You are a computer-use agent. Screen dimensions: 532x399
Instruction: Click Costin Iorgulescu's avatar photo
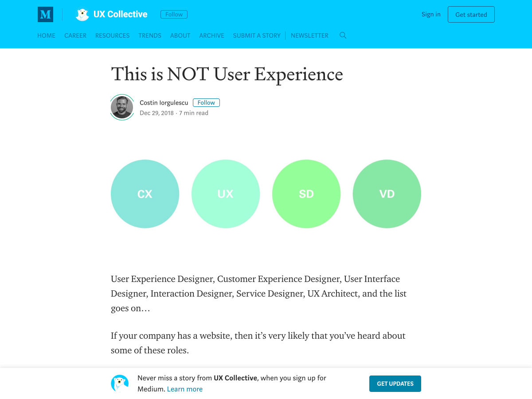[122, 107]
